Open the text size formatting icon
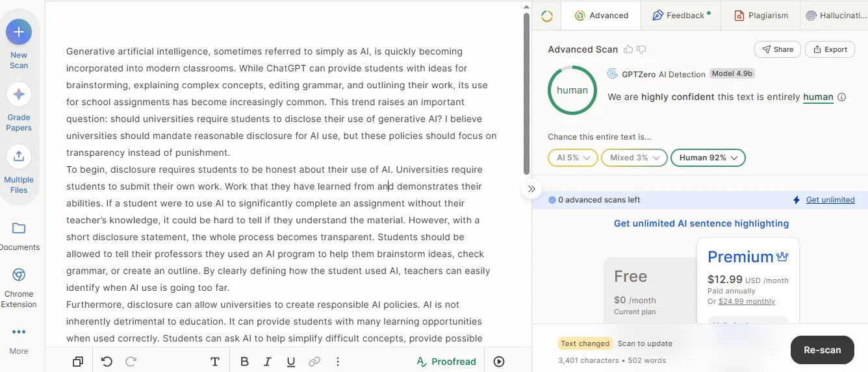868x372 pixels. tap(215, 362)
